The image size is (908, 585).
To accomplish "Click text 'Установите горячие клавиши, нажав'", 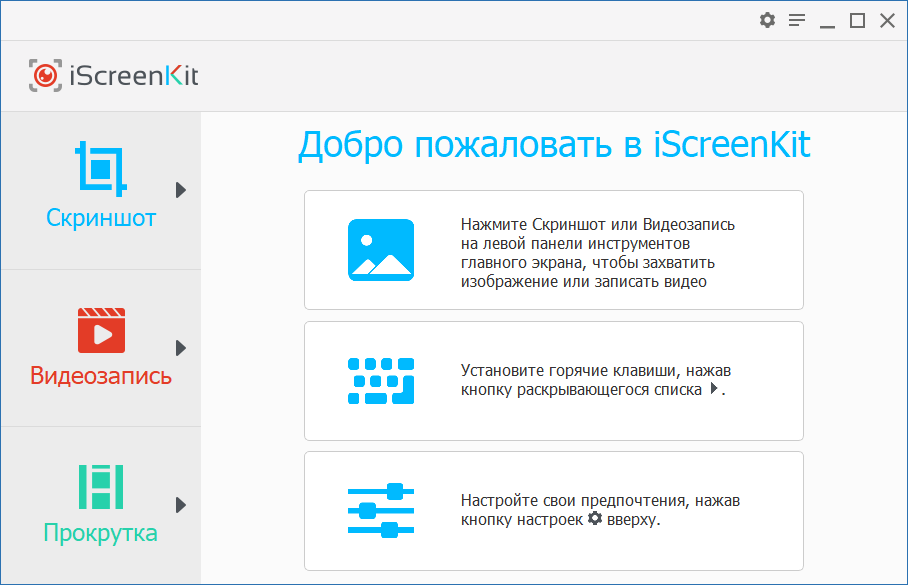I will [x=596, y=370].
